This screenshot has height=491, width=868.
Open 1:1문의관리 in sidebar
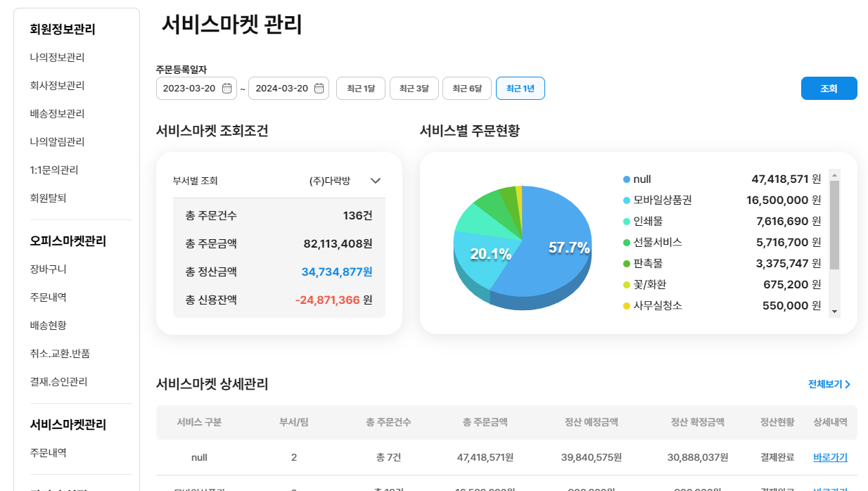click(x=53, y=170)
